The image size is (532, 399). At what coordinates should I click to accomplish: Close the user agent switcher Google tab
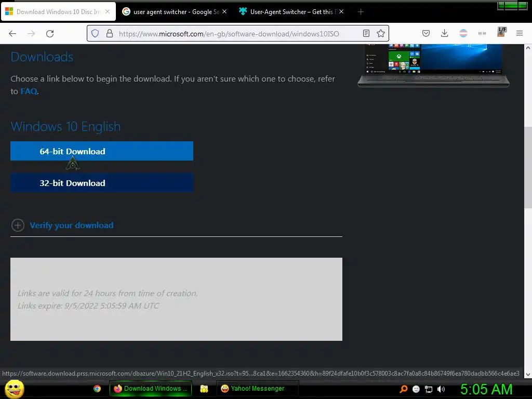[224, 11]
